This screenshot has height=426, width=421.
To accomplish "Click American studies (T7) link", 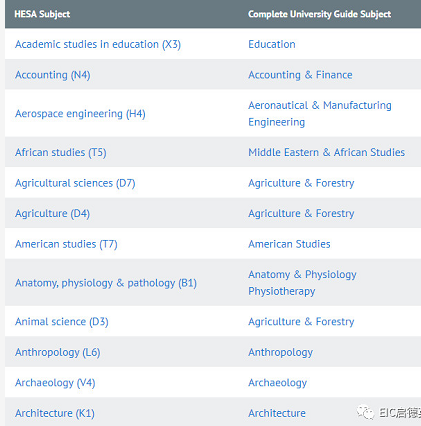I will tap(66, 244).
